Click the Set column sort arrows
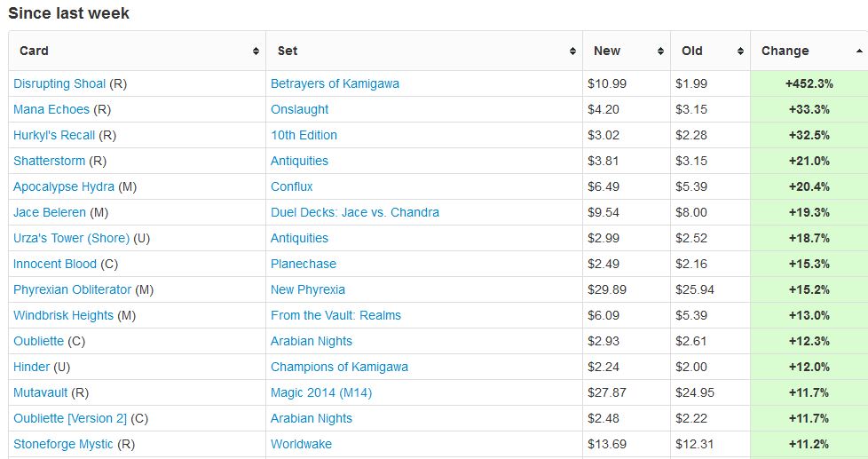The height and width of the screenshot is (459, 868). [572, 51]
